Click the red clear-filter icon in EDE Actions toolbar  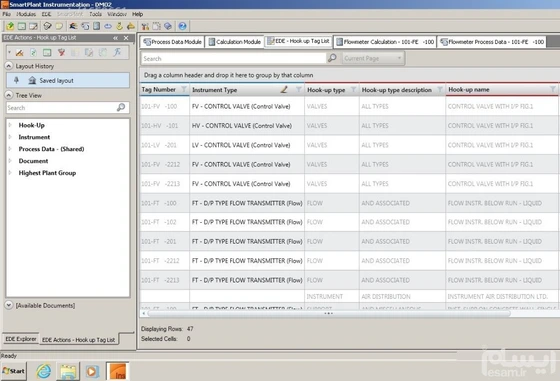pyautogui.click(x=61, y=53)
